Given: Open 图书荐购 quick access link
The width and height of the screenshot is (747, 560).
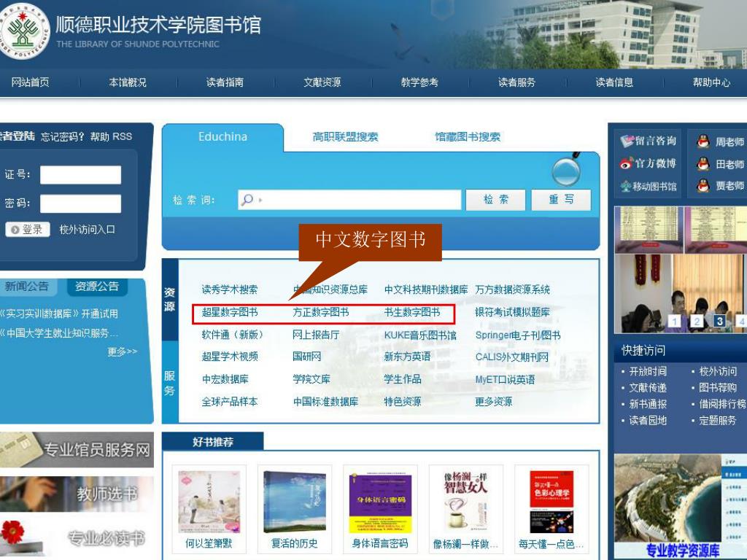Looking at the screenshot, I should [718, 388].
